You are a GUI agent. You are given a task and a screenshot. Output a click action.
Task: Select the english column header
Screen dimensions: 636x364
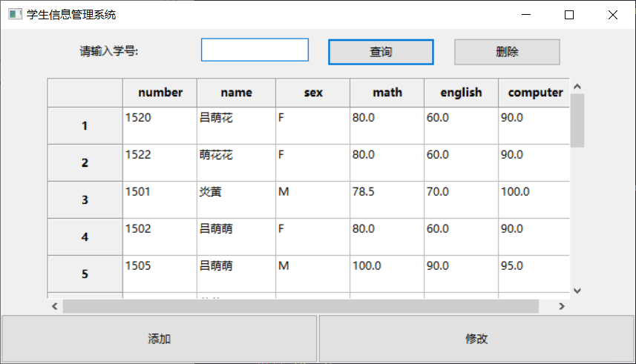tap(461, 93)
